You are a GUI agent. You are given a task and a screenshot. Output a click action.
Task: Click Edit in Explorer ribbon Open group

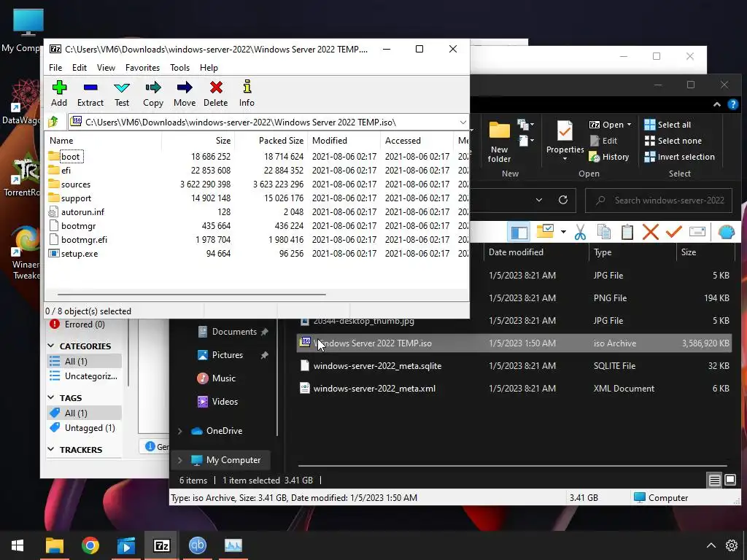603,141
